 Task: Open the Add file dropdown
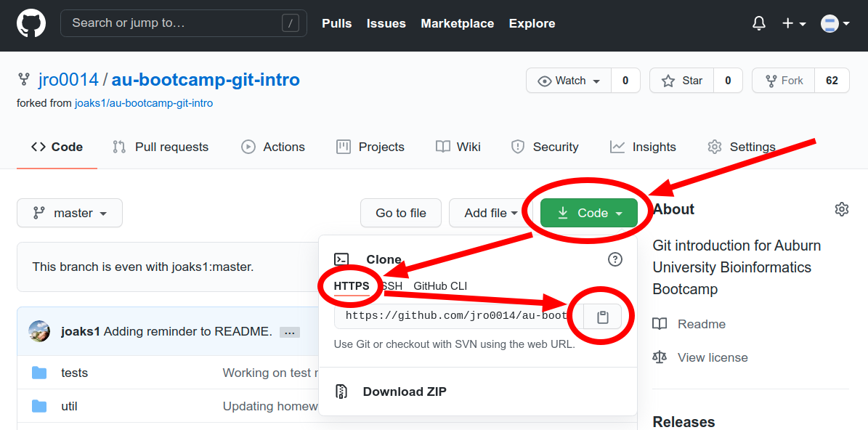[x=491, y=213]
